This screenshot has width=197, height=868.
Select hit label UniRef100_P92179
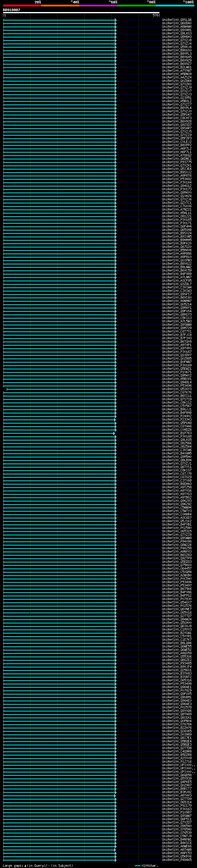pos(177,805)
